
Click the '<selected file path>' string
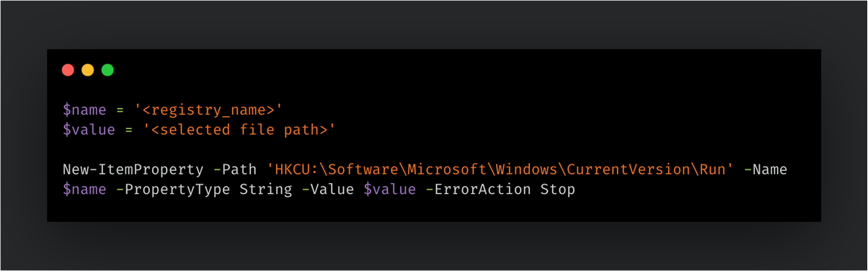pyautogui.click(x=239, y=130)
